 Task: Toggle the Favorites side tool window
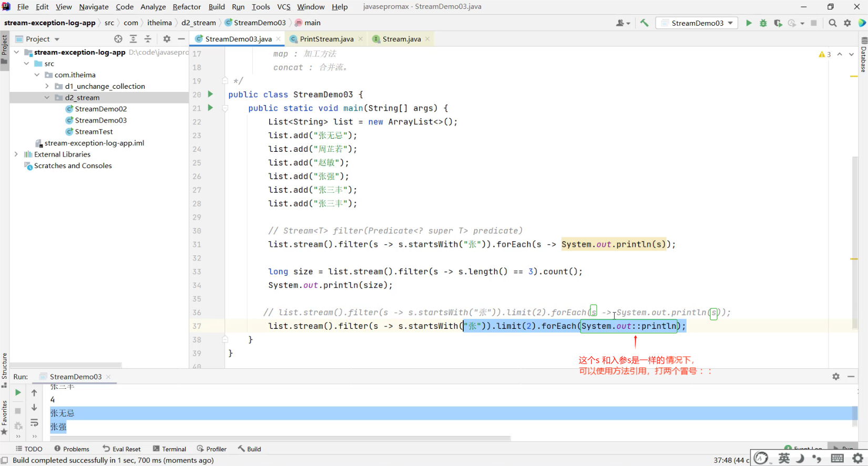point(5,417)
